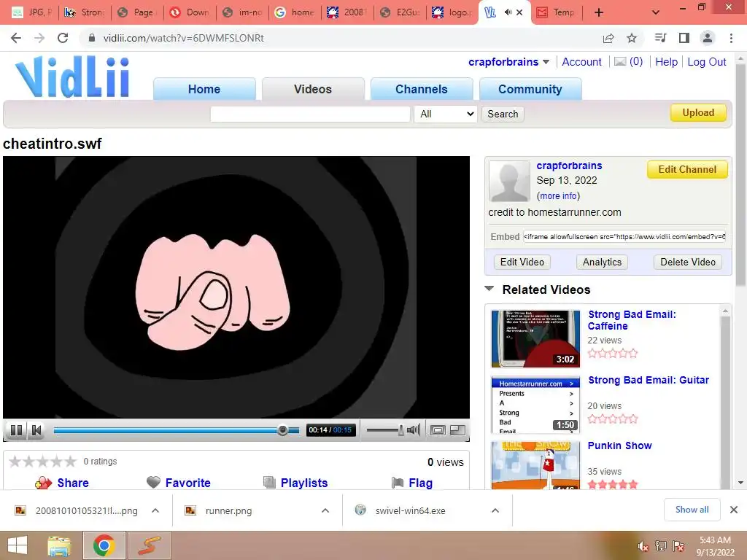Click the embed code text box
The image size is (747, 560).
coord(624,237)
